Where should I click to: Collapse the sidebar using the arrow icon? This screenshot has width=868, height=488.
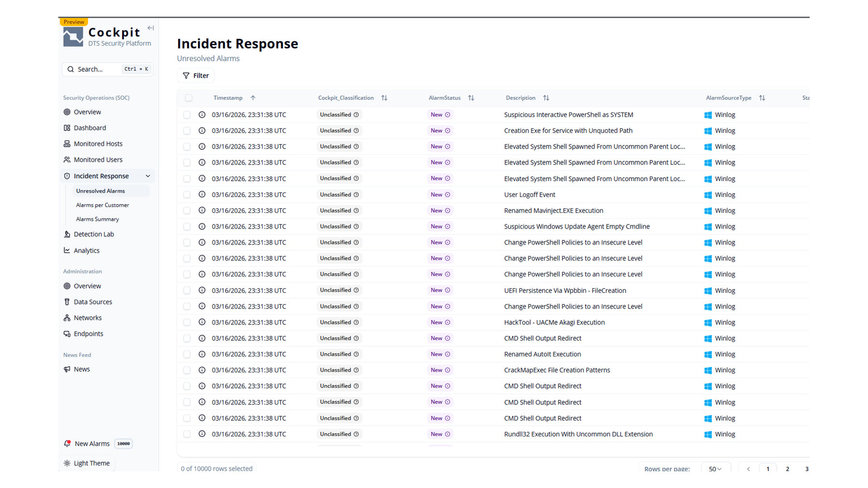150,28
